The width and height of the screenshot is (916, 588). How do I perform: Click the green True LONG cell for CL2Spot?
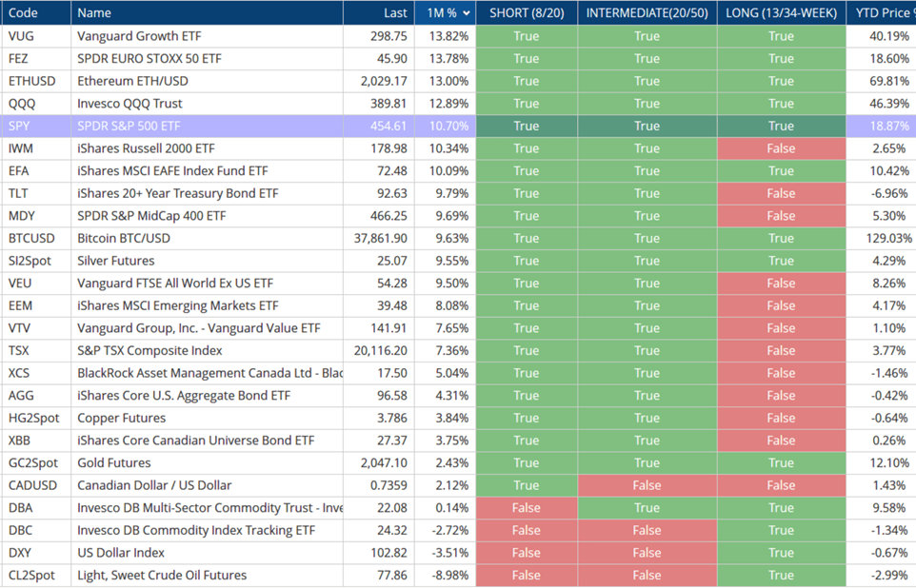(x=781, y=575)
